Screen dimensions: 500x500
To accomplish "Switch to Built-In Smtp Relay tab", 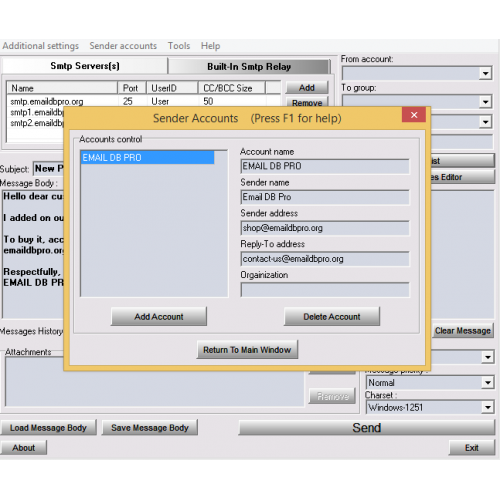I will (249, 67).
